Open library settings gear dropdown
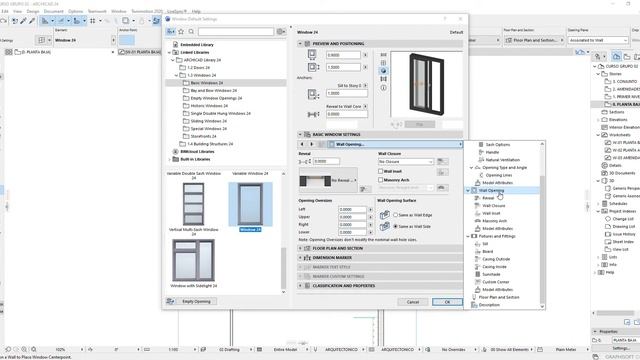 (x=281, y=31)
